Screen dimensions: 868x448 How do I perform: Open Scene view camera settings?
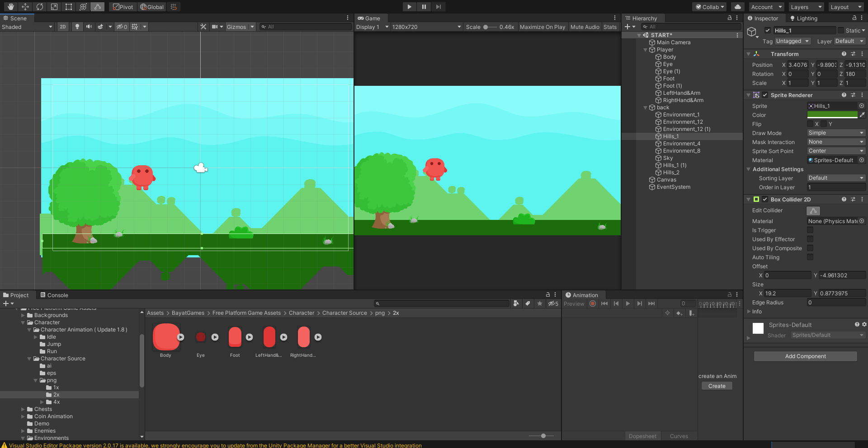[x=215, y=27]
